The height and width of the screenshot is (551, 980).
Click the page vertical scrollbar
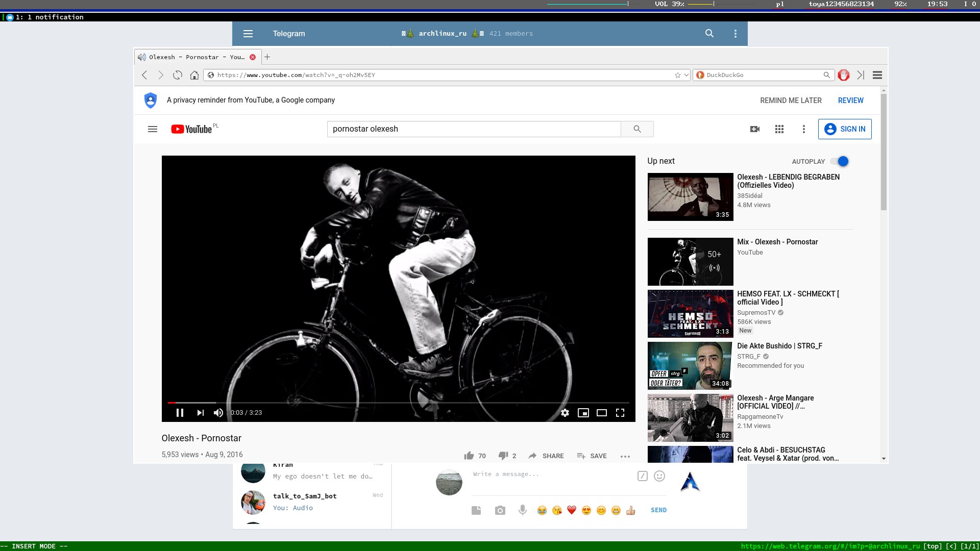point(884,152)
